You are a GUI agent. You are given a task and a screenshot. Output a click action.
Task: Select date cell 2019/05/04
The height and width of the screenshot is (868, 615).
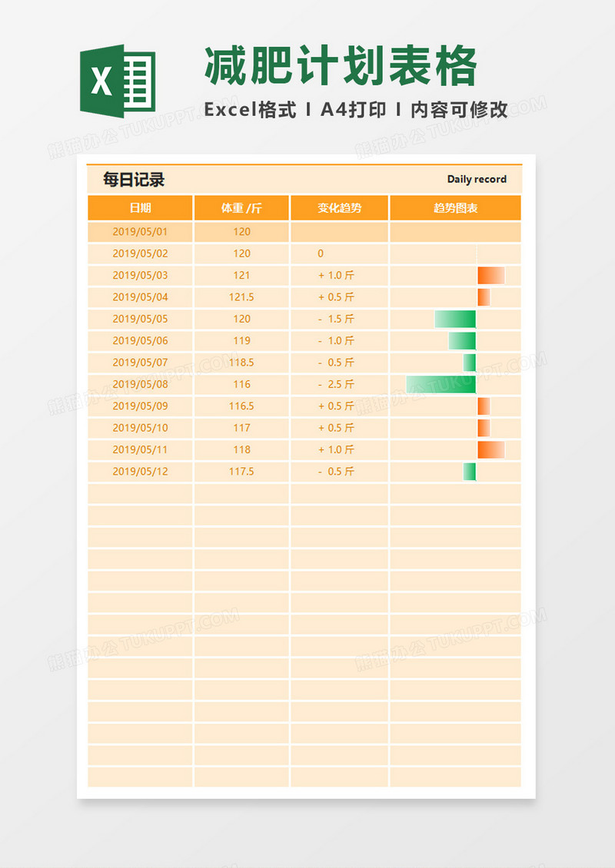[x=140, y=297]
